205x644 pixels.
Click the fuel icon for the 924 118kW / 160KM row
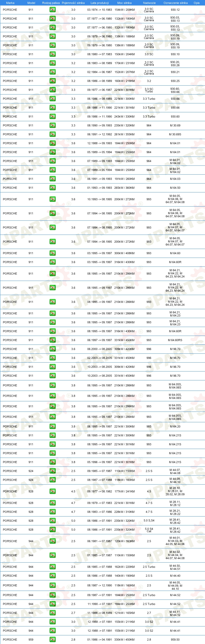coord(52,480)
